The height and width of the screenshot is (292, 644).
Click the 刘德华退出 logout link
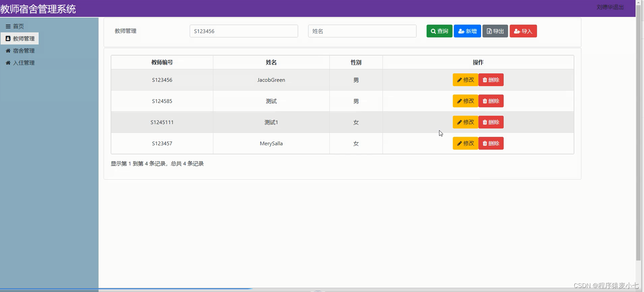(x=610, y=7)
